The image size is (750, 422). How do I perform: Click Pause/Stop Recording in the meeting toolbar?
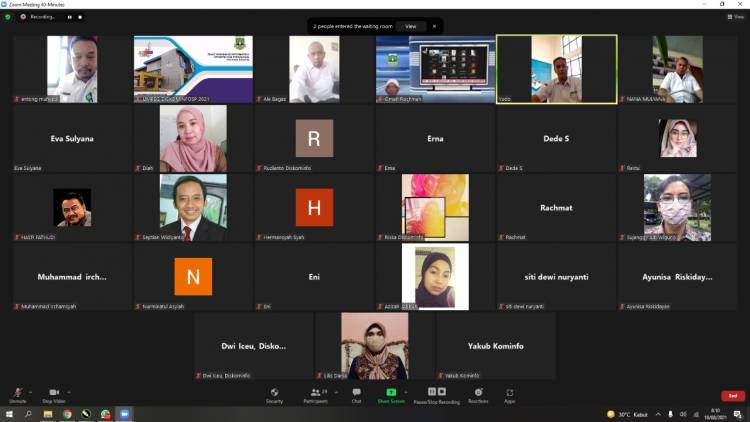tap(436, 395)
